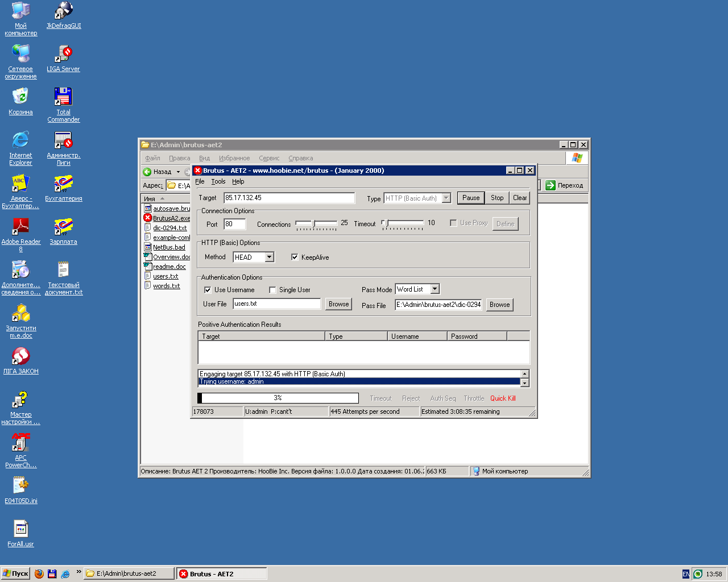Click the Pause button
This screenshot has height=582, width=728.
tap(471, 198)
